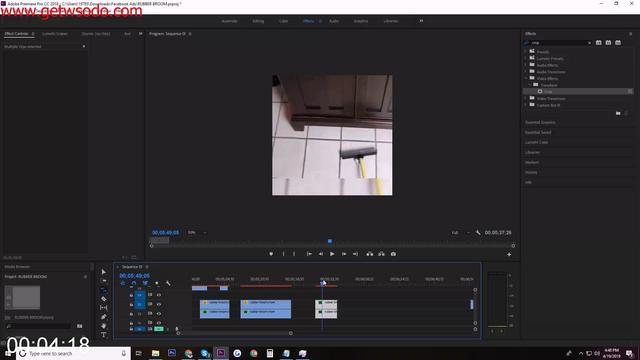Image resolution: width=640 pixels, height=360 pixels.
Task: Click the Mark In button
Action: [x=283, y=254]
